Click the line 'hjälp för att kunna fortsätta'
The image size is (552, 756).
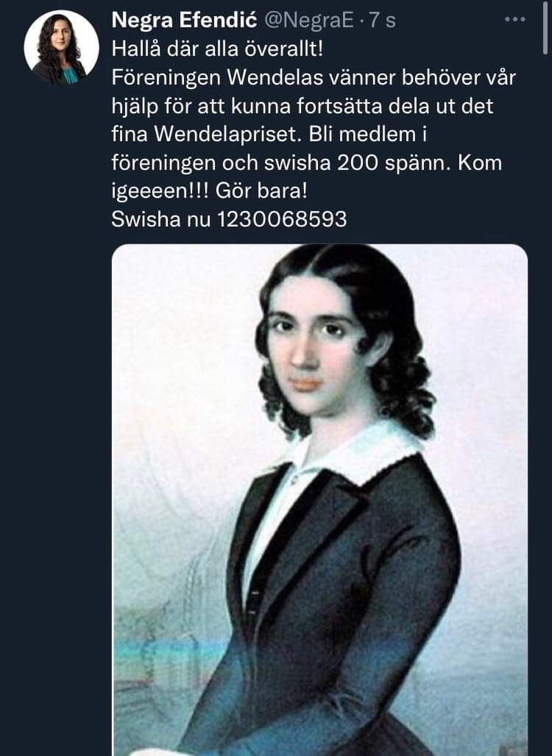[x=302, y=106]
